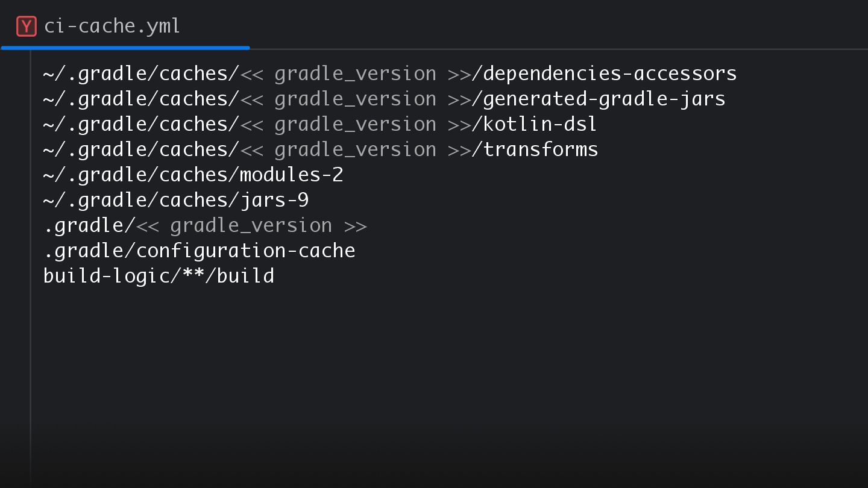This screenshot has width=868, height=488.
Task: Click gradle_version placeholder on dependencies-accessors line
Action: tap(355, 74)
